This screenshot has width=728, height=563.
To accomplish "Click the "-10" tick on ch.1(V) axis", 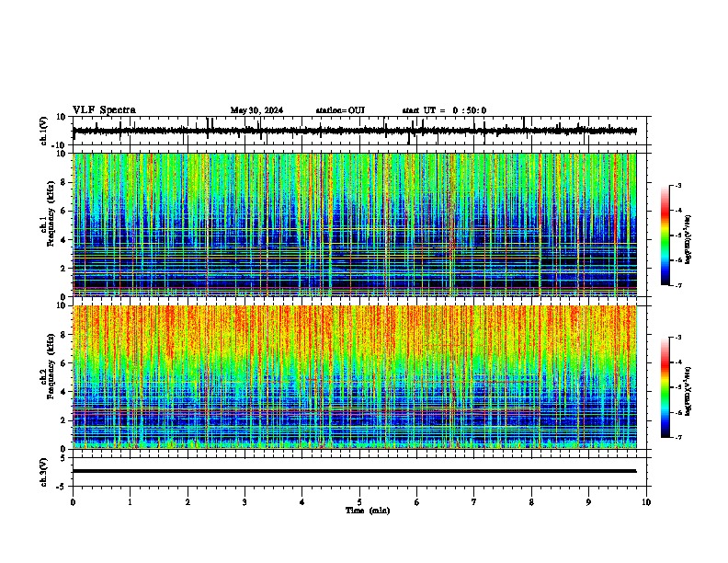I will pos(60,145).
